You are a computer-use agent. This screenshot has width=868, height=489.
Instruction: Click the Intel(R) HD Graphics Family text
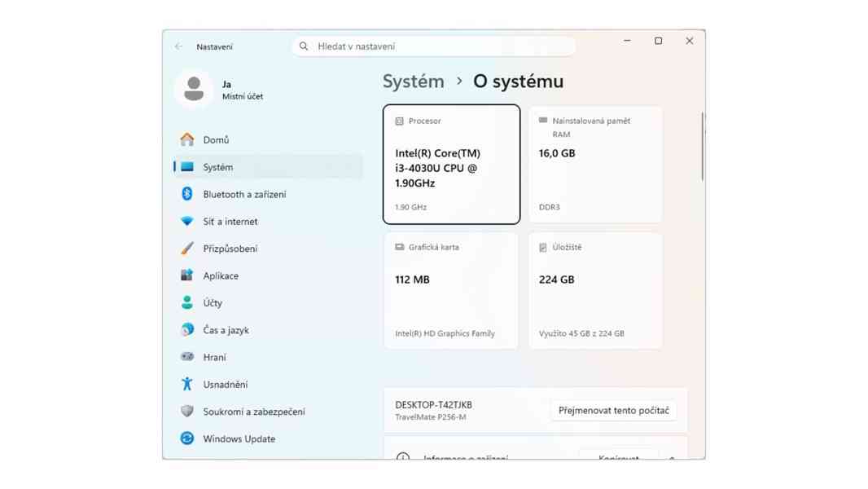[445, 333]
